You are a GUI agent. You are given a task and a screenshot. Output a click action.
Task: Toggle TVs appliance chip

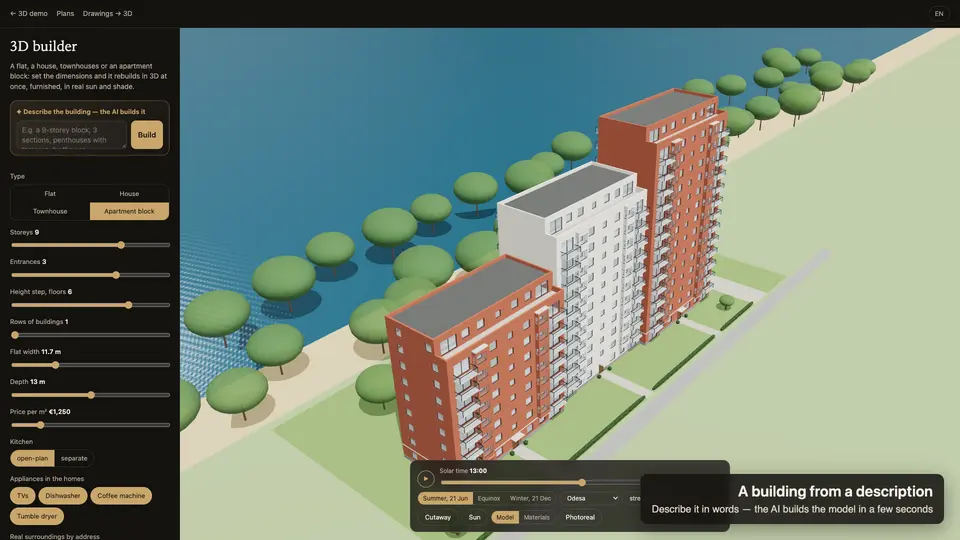click(23, 496)
